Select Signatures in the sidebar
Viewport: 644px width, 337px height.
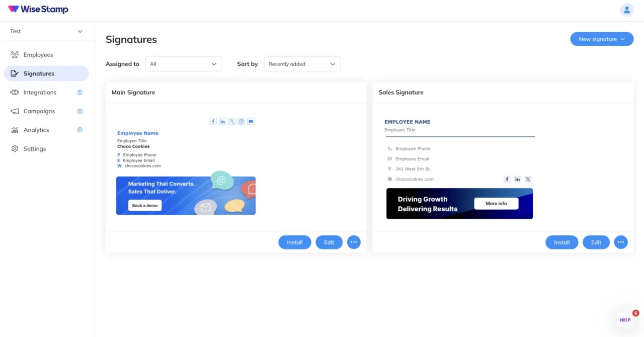46,73
